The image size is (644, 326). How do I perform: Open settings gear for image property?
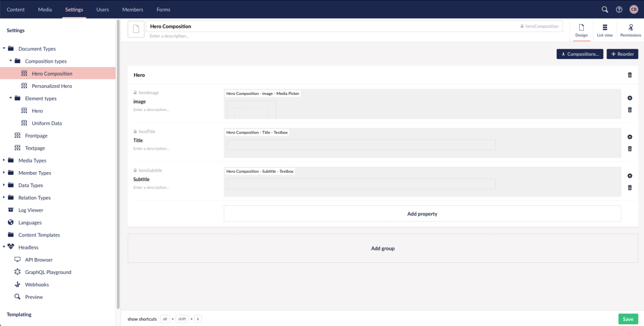[630, 98]
